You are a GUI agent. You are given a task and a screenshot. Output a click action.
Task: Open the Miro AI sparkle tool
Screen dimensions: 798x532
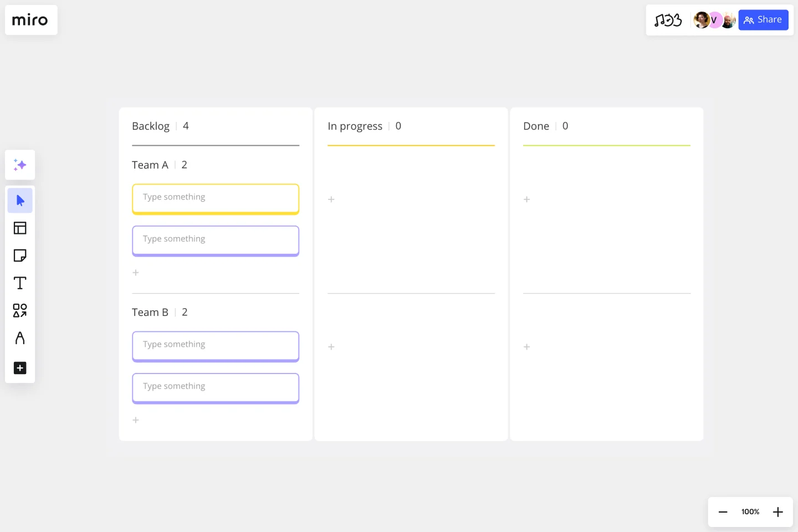20,165
